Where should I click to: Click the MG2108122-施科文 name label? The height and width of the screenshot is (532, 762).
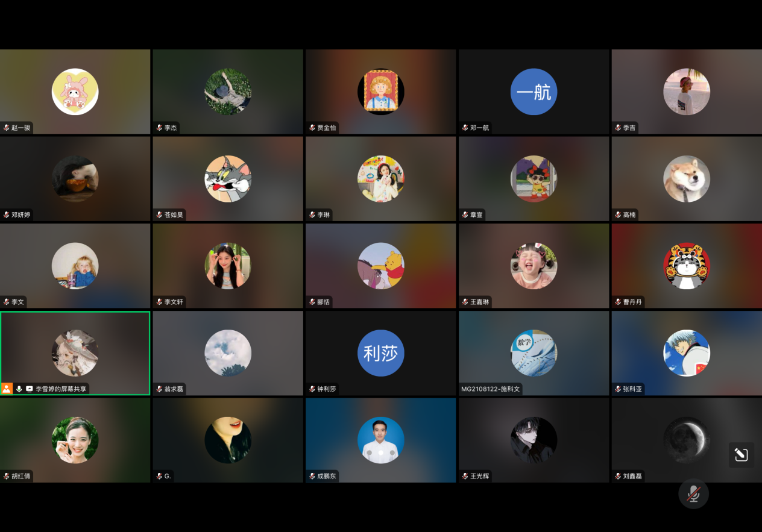tap(490, 389)
